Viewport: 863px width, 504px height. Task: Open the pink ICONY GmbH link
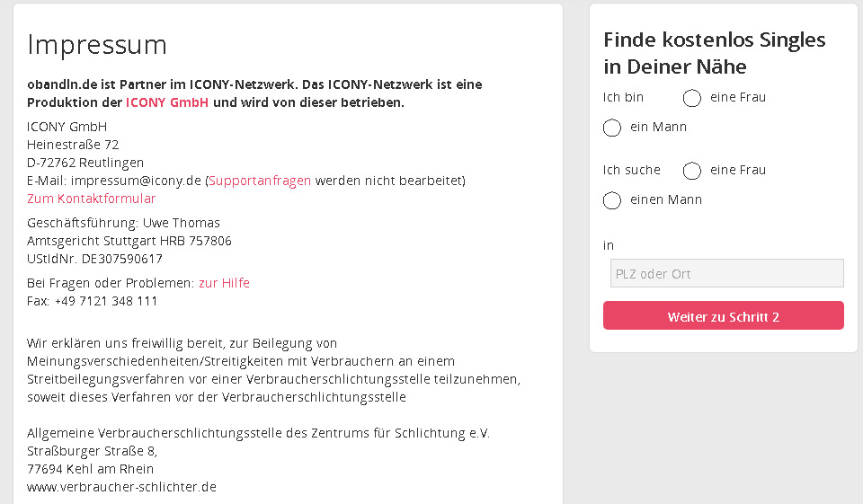167,102
